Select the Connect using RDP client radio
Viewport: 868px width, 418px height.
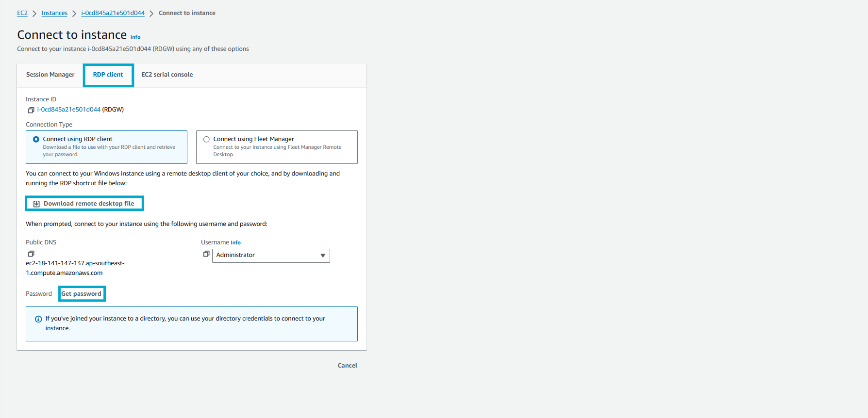tap(36, 139)
